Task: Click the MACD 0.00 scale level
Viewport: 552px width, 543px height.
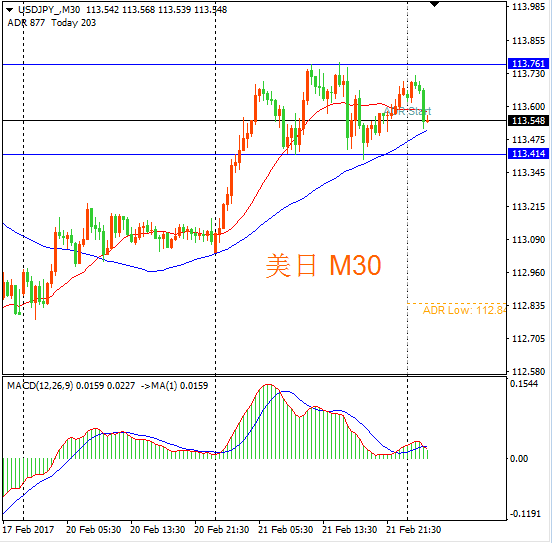Action: [519, 458]
